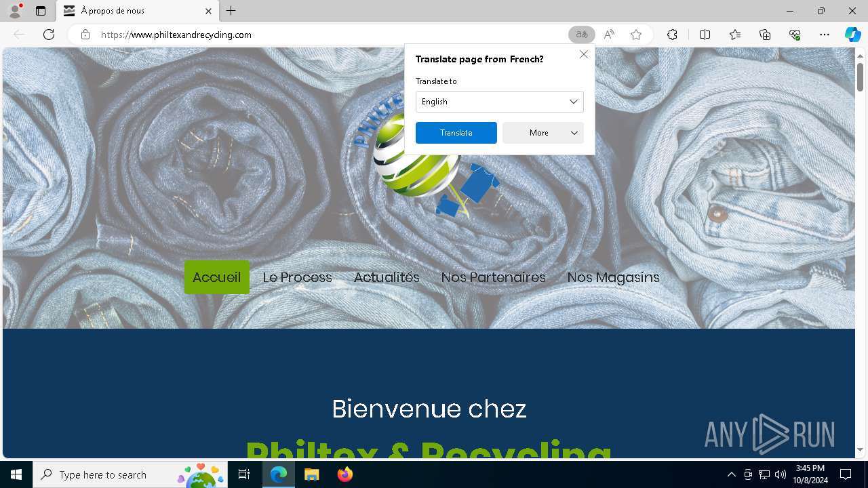The image size is (868, 488).
Task: Go back with the back arrow
Action: [19, 35]
